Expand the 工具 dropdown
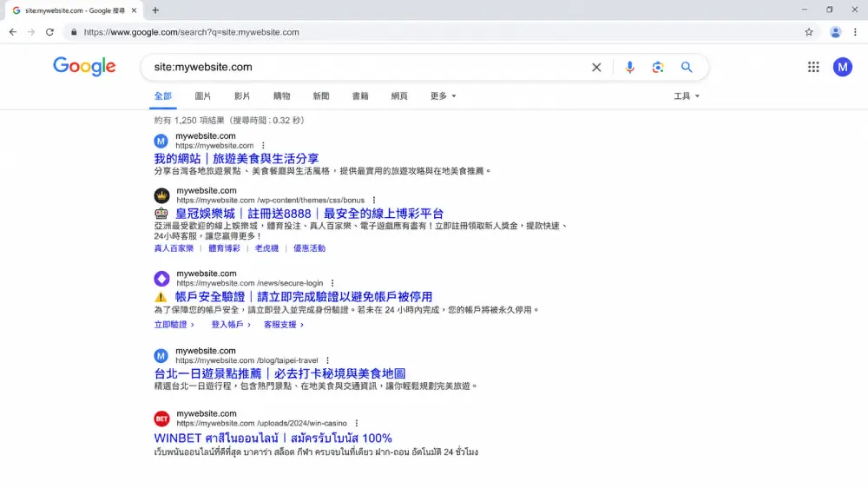The width and height of the screenshot is (868, 488). tap(687, 96)
